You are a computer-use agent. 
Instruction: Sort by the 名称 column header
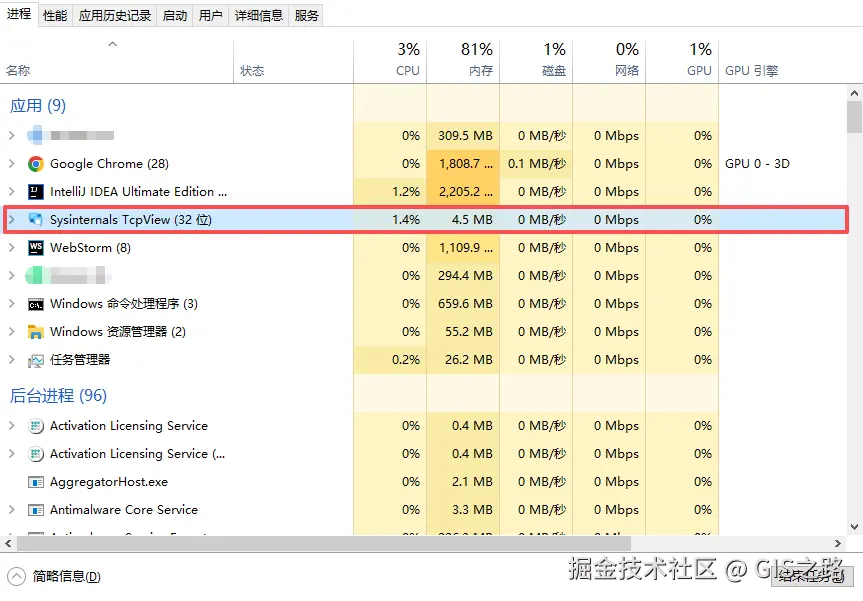click(117, 61)
